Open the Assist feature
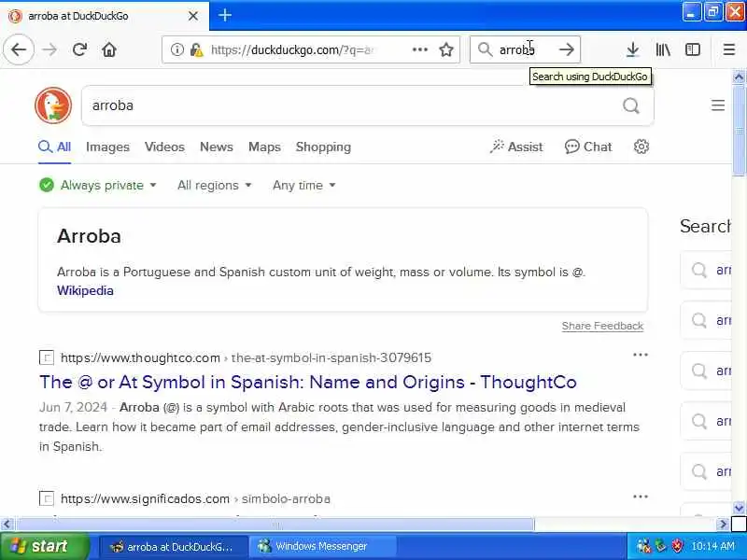 tap(516, 147)
